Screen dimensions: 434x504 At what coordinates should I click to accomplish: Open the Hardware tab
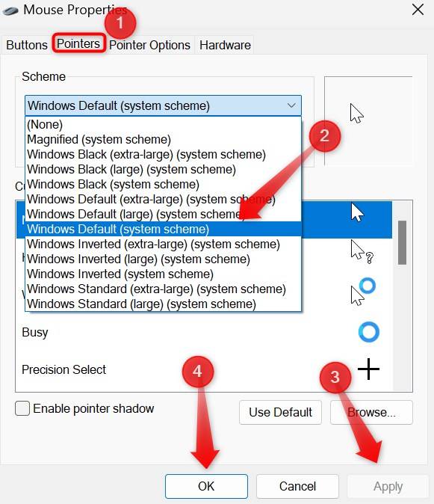pyautogui.click(x=225, y=45)
